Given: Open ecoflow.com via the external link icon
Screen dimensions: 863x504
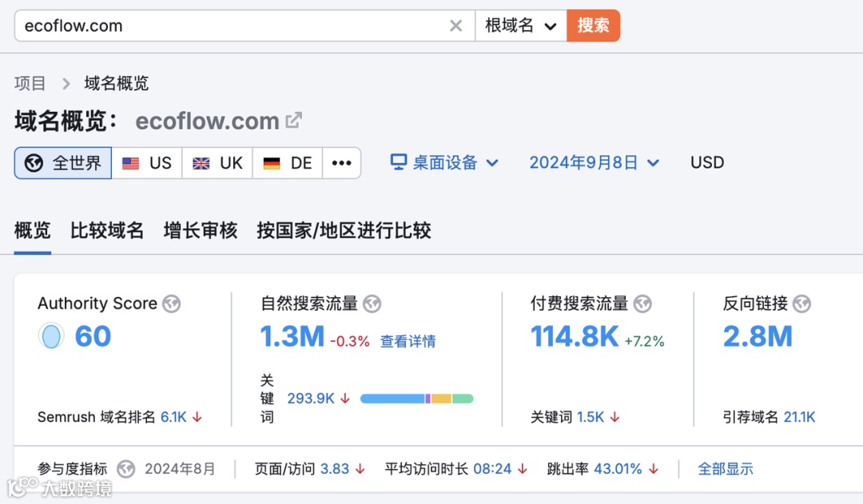Looking at the screenshot, I should coord(294,120).
